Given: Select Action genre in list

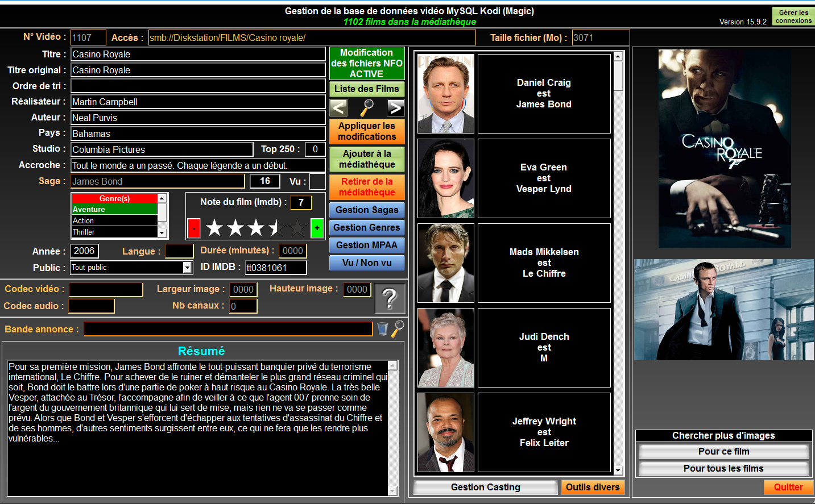Looking at the screenshot, I should click(x=114, y=220).
